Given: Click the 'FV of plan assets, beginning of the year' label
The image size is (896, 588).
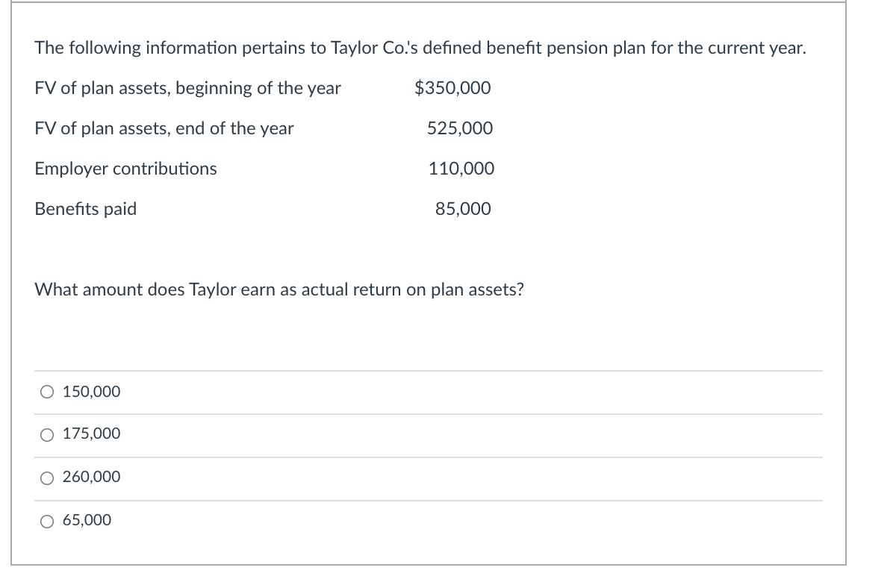Looking at the screenshot, I should pyautogui.click(x=187, y=88).
